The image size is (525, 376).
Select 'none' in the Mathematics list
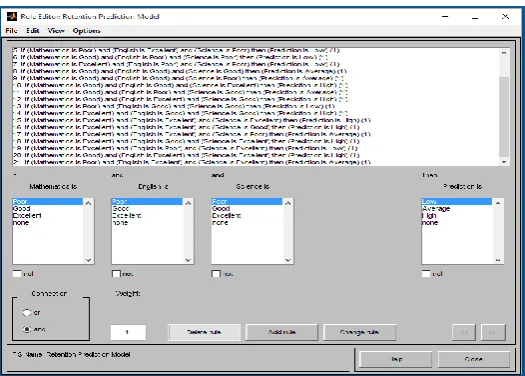(x=48, y=223)
